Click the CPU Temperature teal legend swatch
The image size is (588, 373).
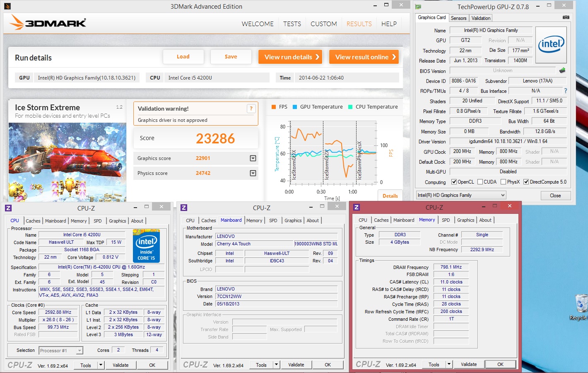coord(350,107)
